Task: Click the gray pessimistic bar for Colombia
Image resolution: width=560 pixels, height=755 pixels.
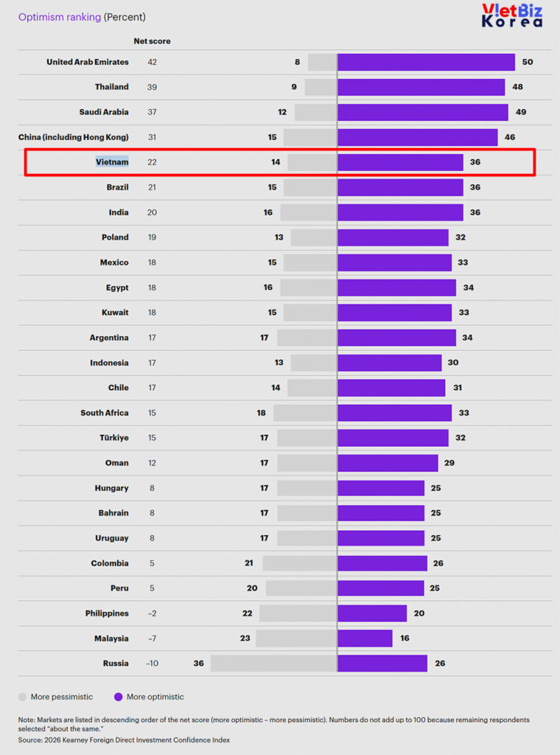Action: click(299, 563)
